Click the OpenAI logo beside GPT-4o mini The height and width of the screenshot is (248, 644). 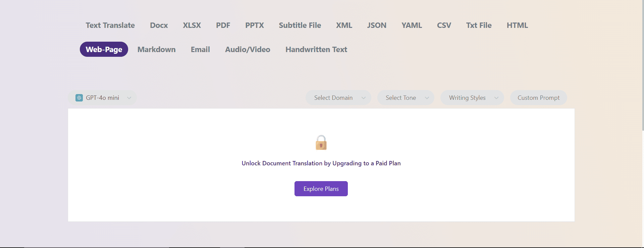79,98
